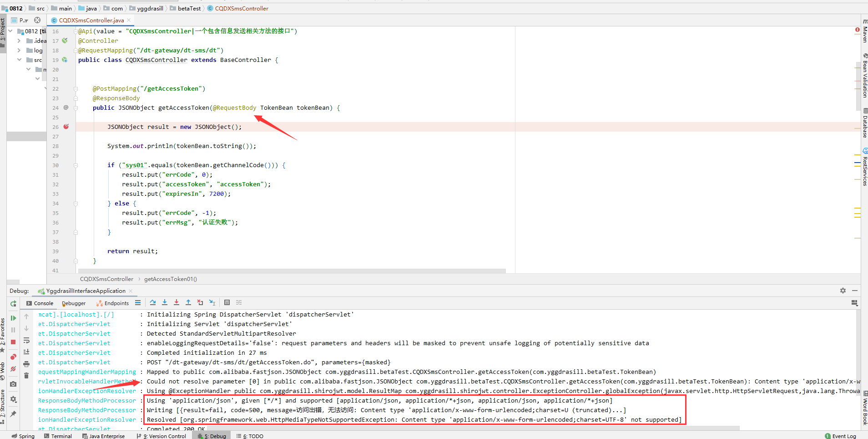Select CQDXSmsController.java editor tab
Image resolution: width=868 pixels, height=439 pixels.
(x=91, y=20)
